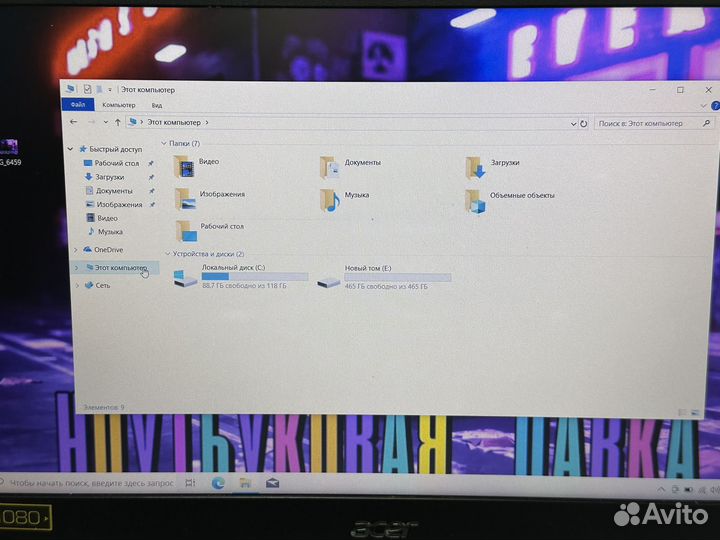Open the Компьютер ribbon tab
The width and height of the screenshot is (720, 540).
[119, 105]
